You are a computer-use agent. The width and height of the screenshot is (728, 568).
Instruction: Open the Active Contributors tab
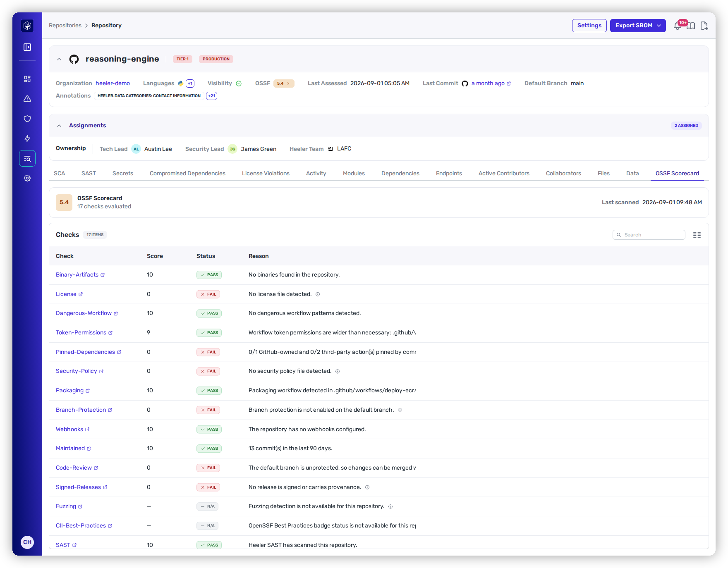point(504,173)
